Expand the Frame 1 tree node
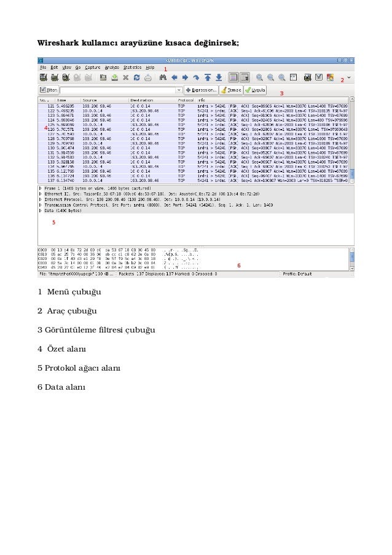Viewport: 392px width, 555px height. 41,188
